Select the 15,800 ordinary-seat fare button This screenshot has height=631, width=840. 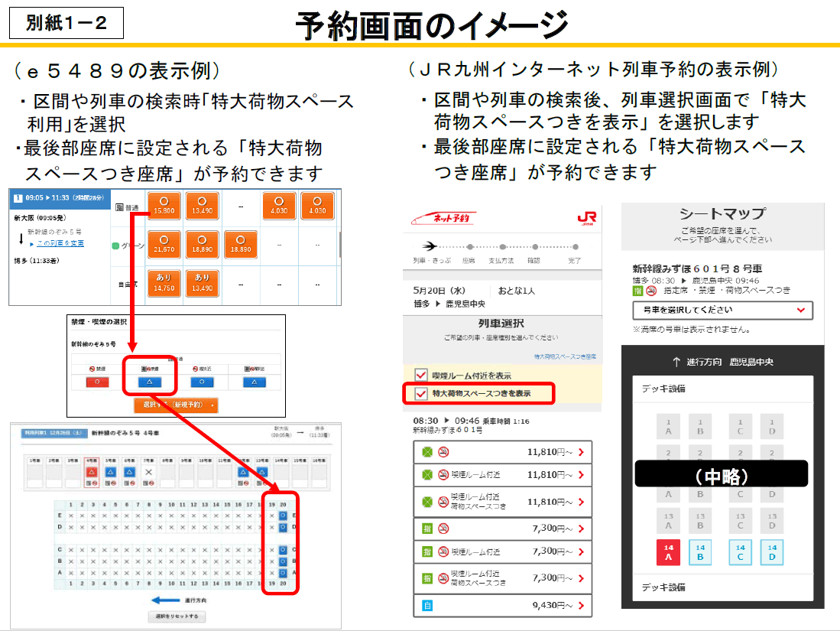click(x=164, y=206)
